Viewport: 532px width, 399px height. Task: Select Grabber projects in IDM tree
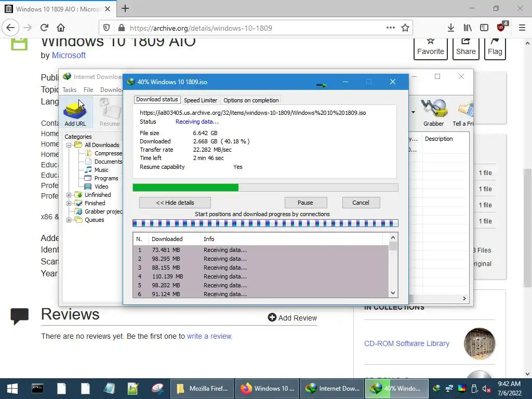point(103,212)
